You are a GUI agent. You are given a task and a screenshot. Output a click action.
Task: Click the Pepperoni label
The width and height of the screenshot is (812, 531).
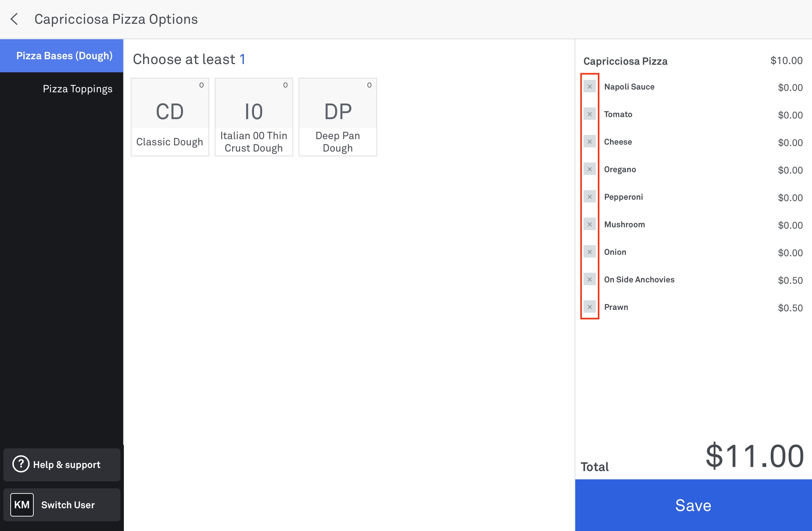623,197
